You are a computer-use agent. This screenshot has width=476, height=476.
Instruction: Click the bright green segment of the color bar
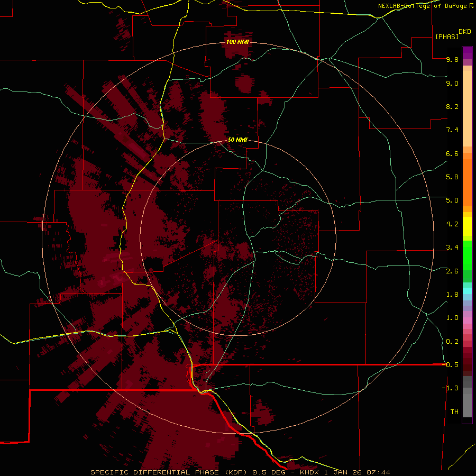pos(467,255)
